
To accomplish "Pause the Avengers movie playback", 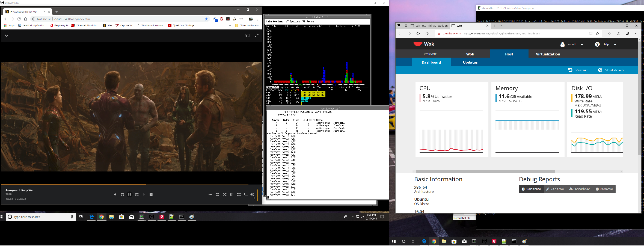I will [130, 194].
